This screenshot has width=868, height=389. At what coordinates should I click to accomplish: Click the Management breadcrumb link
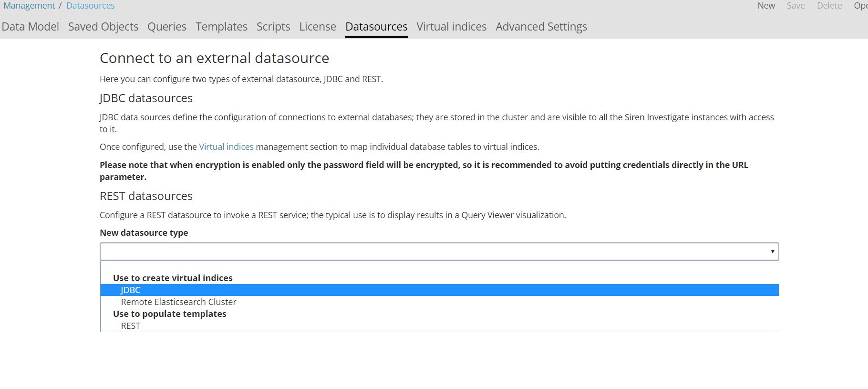(x=29, y=6)
